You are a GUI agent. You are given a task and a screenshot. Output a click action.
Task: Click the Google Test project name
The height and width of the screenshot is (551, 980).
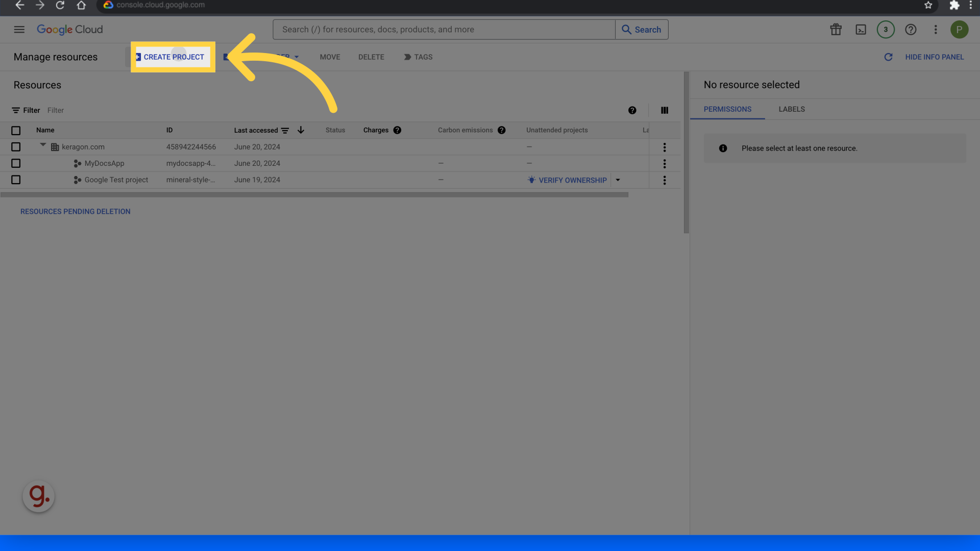[x=116, y=180]
